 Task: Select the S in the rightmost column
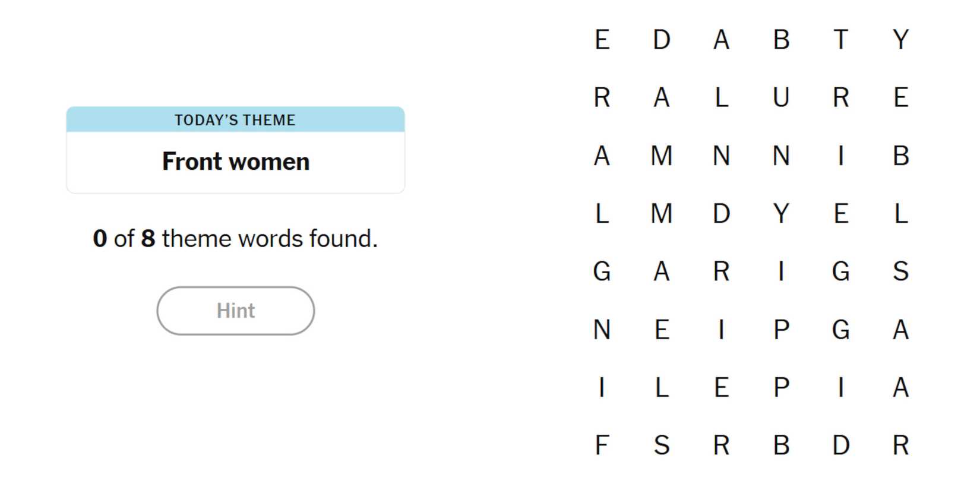click(x=900, y=271)
